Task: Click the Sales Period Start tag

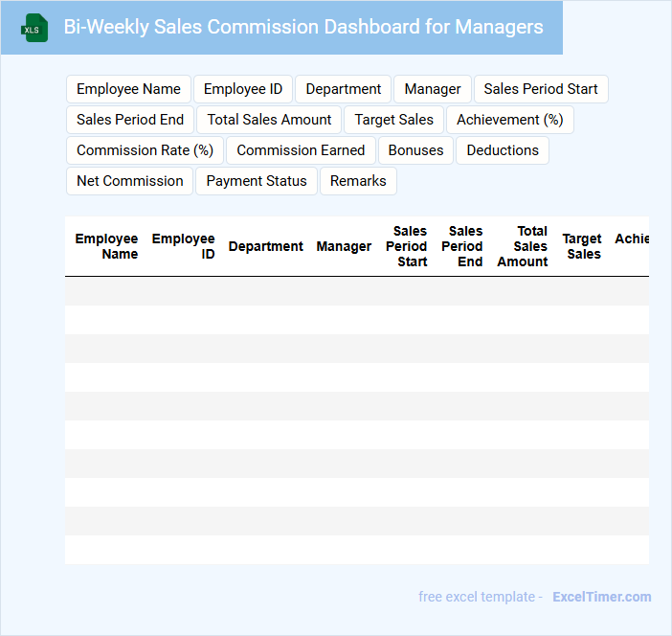Action: coord(541,89)
